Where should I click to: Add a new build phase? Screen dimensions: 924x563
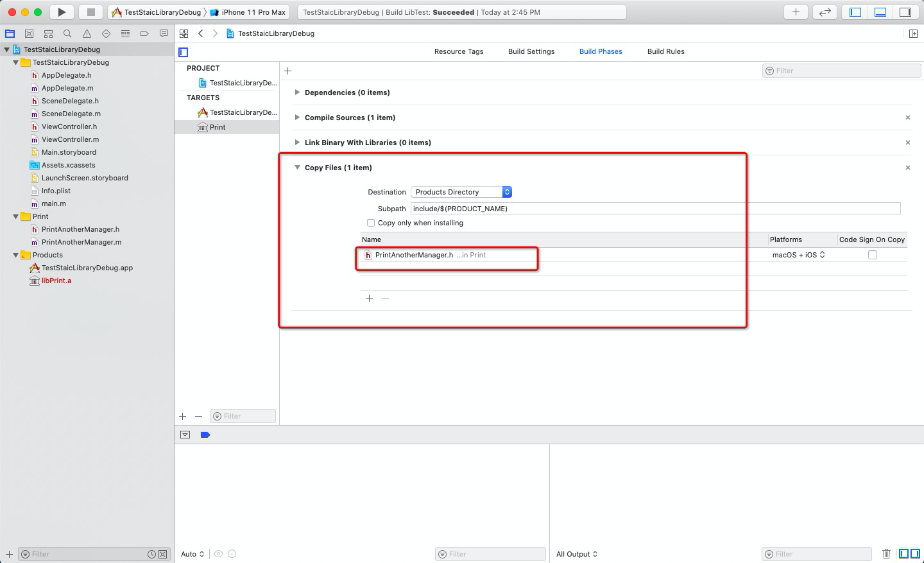[x=288, y=71]
